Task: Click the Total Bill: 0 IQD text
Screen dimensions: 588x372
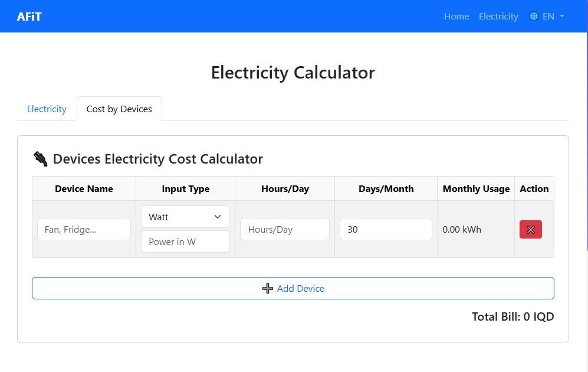Action: click(x=513, y=316)
